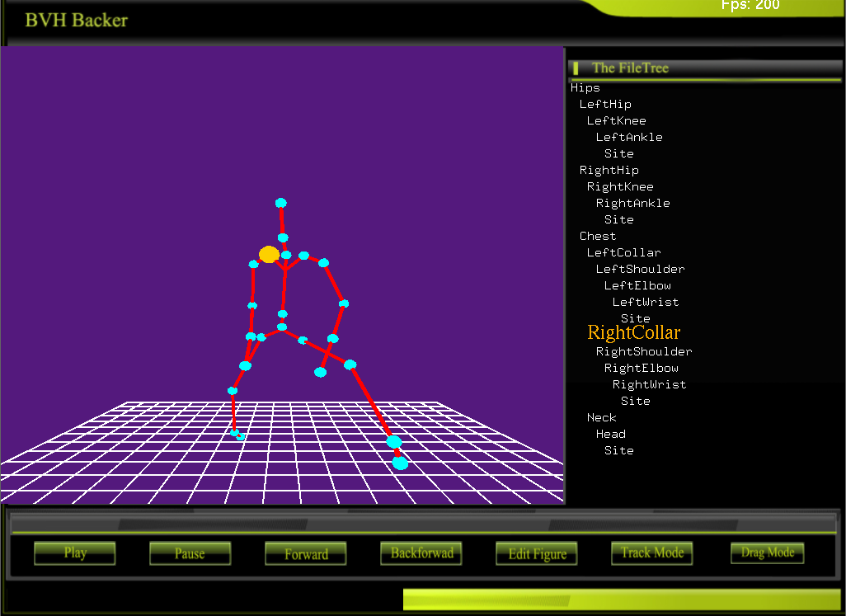The height and width of the screenshot is (616, 846).
Task: Click the highlighted RightCollar entry
Action: [633, 333]
